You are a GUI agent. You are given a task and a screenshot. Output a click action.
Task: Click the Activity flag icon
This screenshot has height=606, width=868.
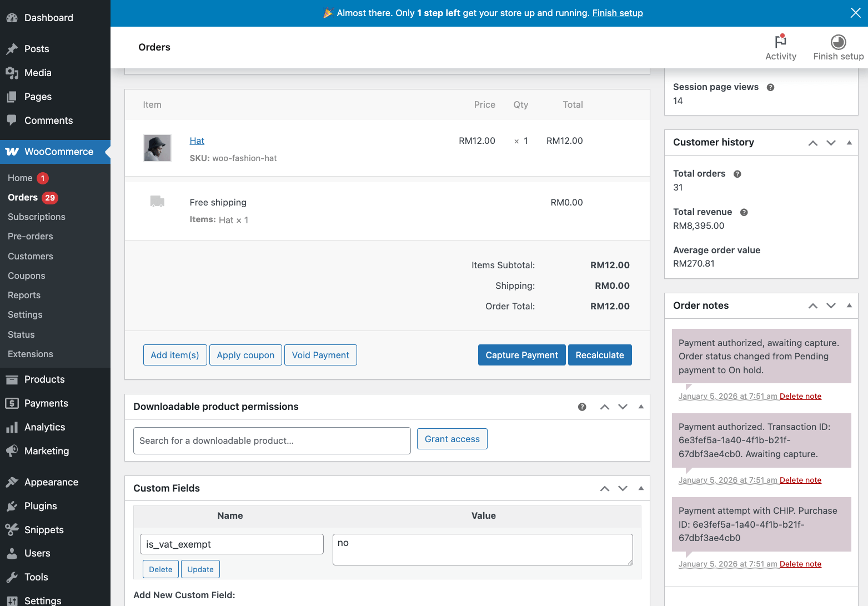click(x=780, y=42)
